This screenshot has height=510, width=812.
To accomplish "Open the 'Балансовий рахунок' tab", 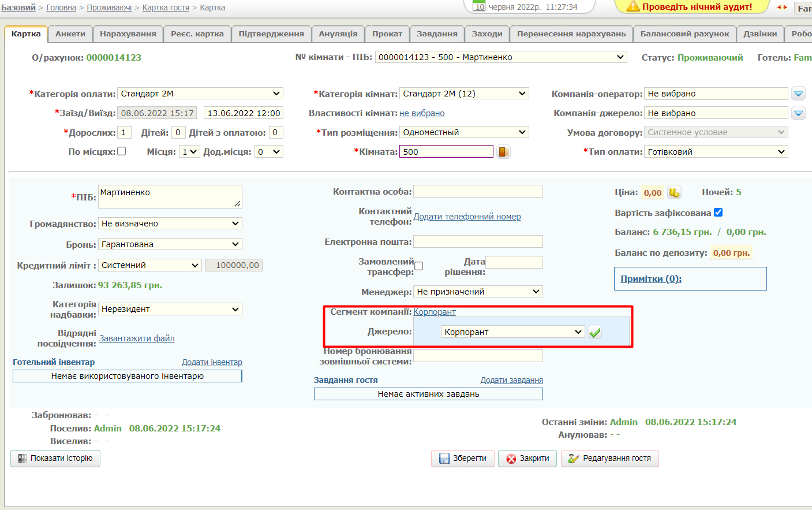I will 684,34.
